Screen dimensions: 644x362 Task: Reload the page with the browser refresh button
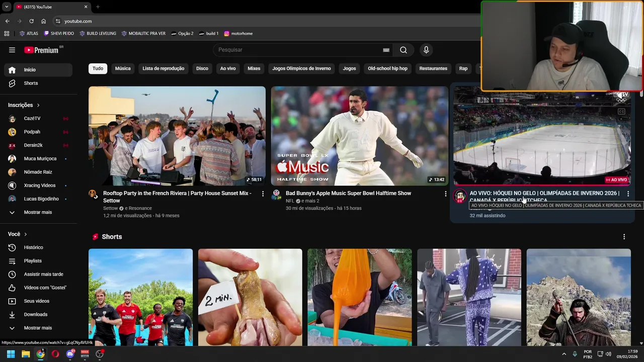click(x=31, y=21)
